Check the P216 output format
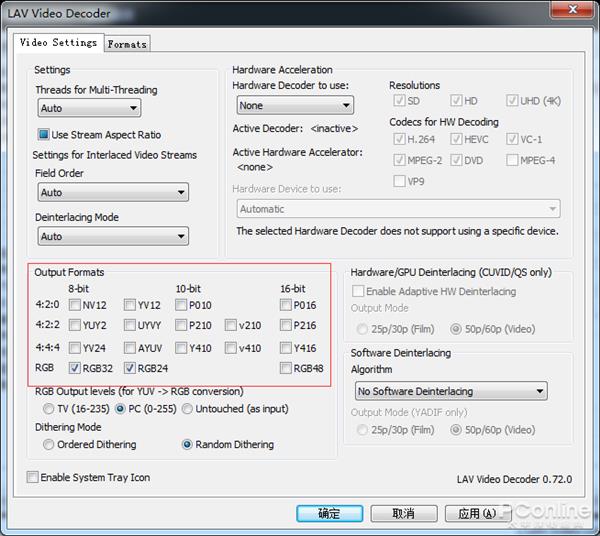The height and width of the screenshot is (536, 600). [285, 325]
